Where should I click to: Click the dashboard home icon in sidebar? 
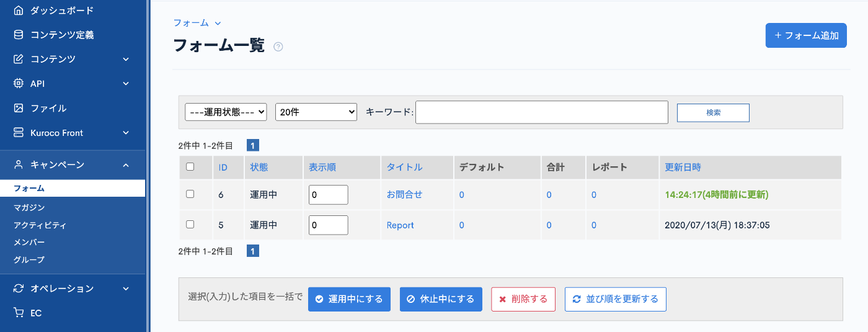pyautogui.click(x=19, y=10)
